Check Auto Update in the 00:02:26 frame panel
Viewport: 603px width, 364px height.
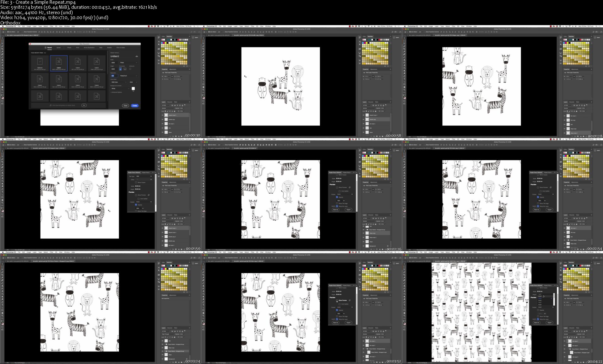click(x=340, y=191)
